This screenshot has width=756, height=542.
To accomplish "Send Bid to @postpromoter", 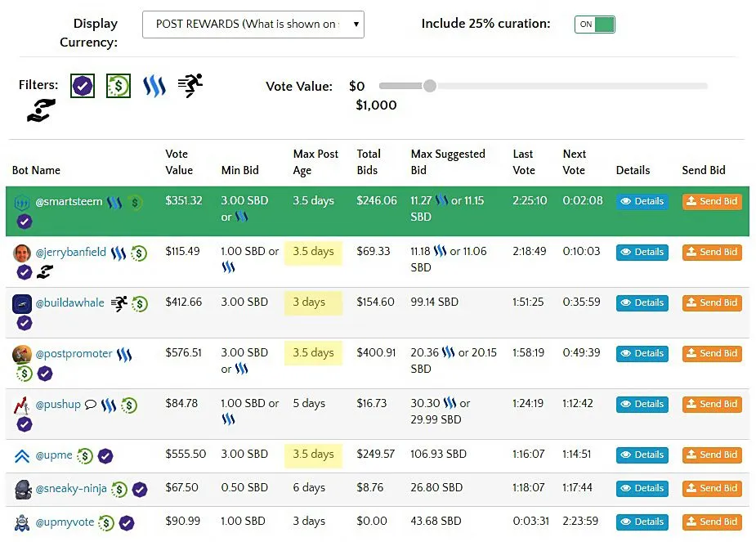I will (x=712, y=353).
